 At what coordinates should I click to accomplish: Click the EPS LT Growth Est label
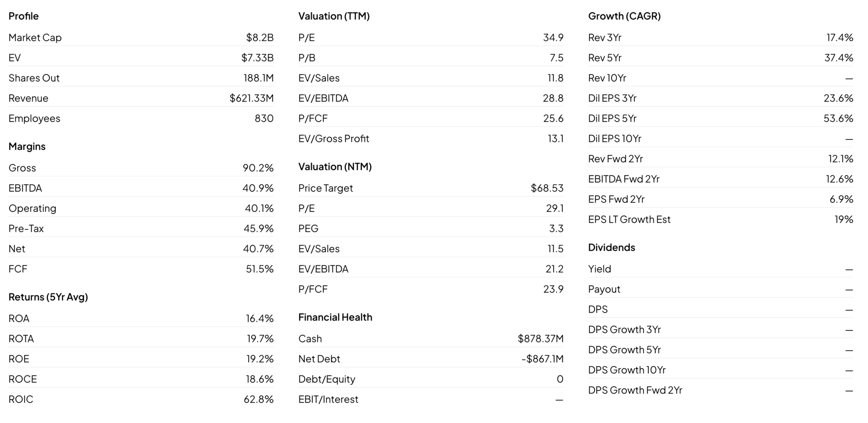[x=629, y=219]
